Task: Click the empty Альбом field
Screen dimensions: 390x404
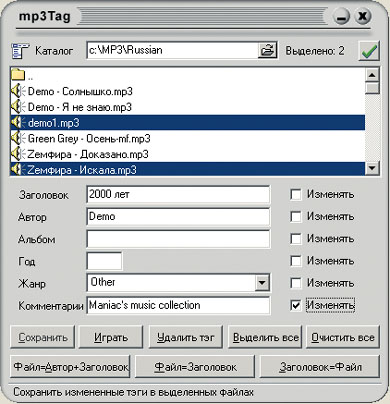Action: tap(178, 239)
